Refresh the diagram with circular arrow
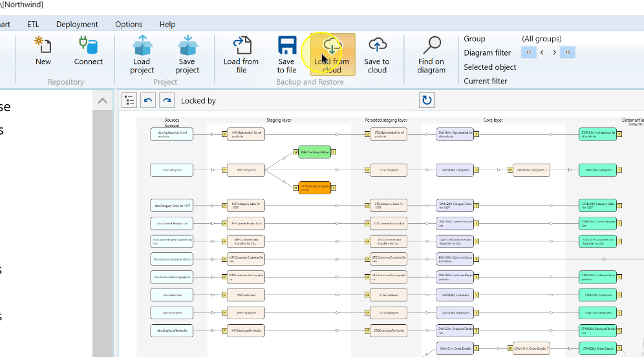The image size is (644, 357). [x=427, y=100]
